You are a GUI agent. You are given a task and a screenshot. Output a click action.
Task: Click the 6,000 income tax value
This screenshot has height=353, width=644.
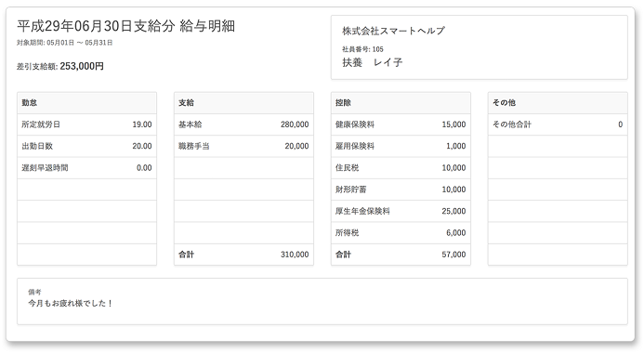[x=456, y=233]
